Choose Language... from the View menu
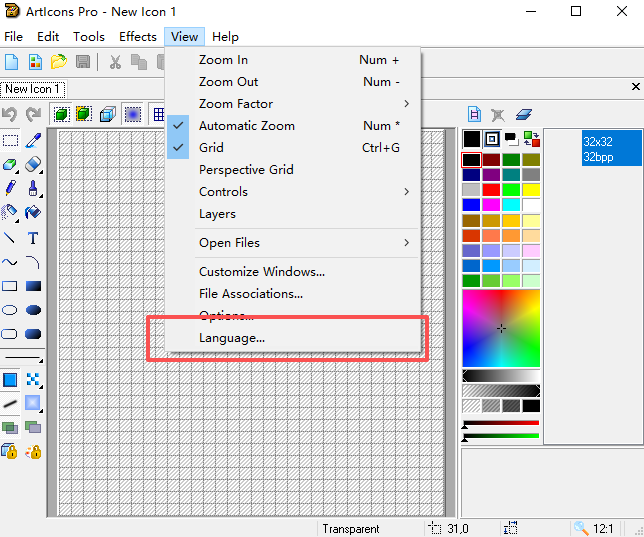 coord(232,338)
